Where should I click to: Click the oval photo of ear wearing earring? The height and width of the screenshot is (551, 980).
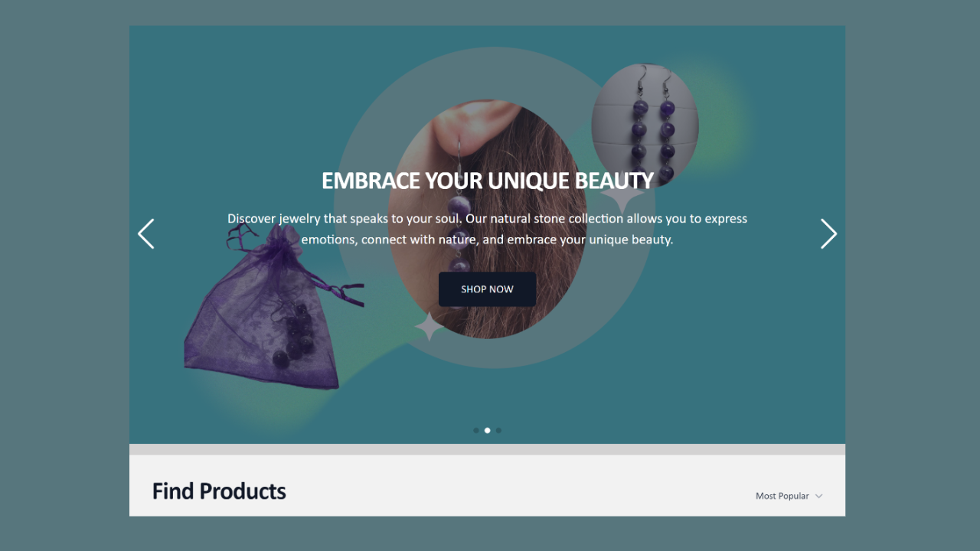(487, 219)
